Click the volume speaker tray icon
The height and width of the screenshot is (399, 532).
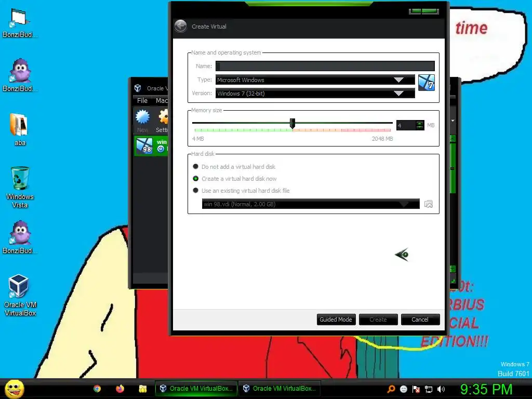(441, 389)
